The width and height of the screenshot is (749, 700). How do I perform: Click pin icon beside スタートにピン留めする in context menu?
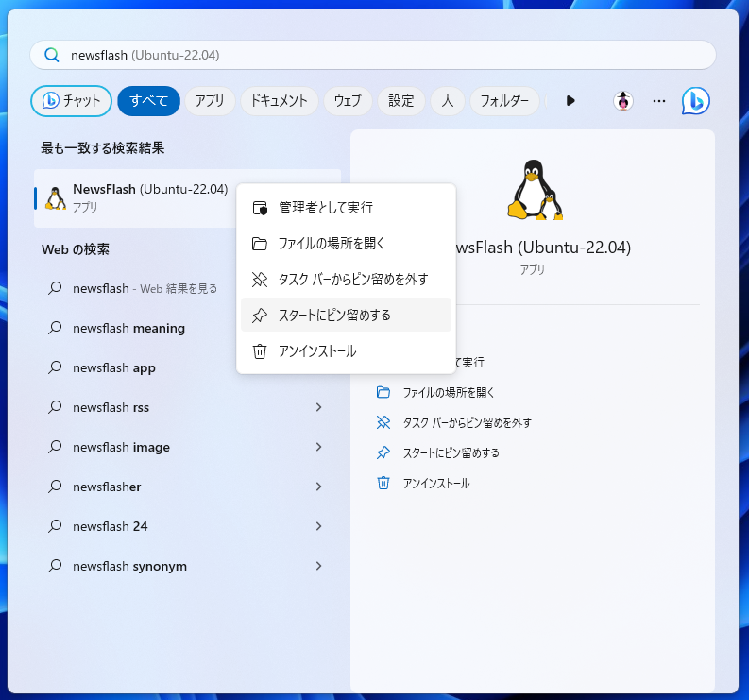260,315
